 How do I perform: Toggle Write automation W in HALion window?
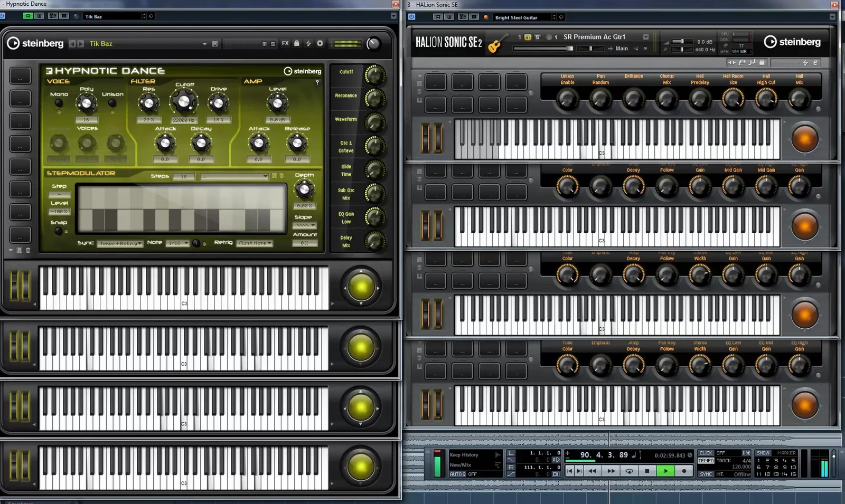pyautogui.click(x=449, y=17)
